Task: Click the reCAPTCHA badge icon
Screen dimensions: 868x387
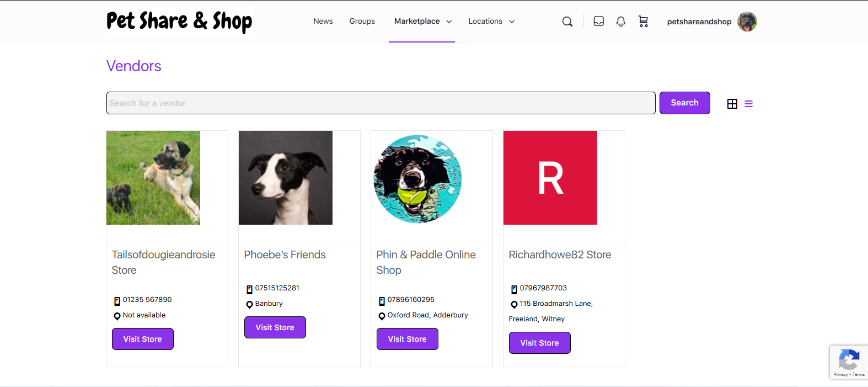Action: [x=849, y=361]
